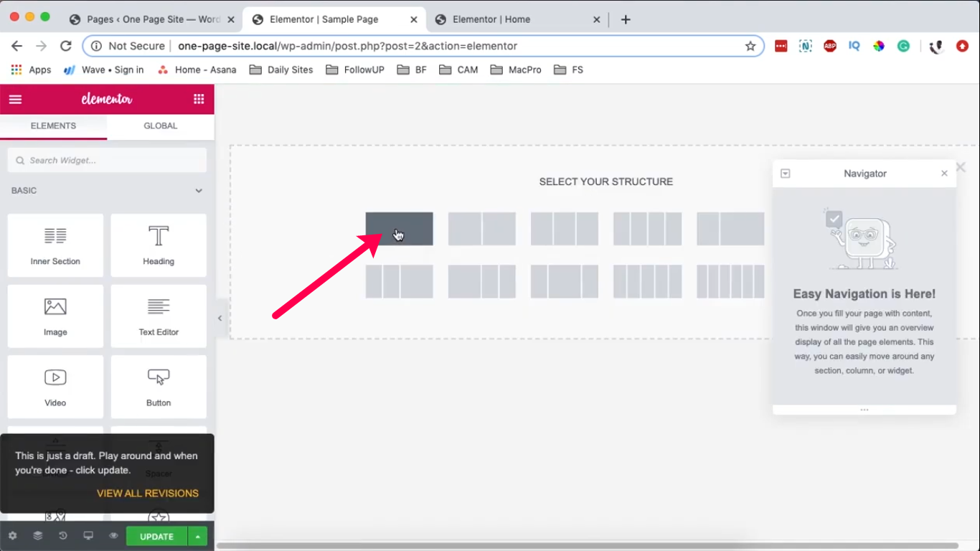Pick the four equal columns structure
This screenshot has width=980, height=551.
pos(648,229)
